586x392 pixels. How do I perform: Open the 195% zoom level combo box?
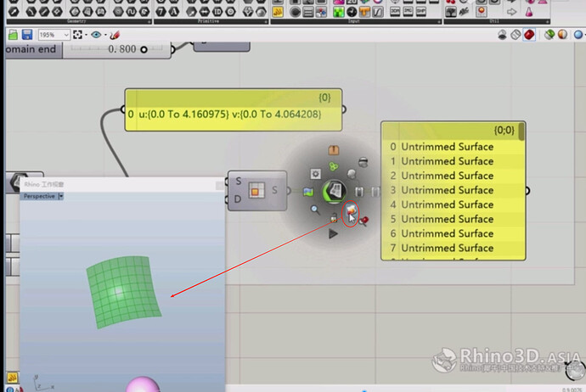(54, 35)
